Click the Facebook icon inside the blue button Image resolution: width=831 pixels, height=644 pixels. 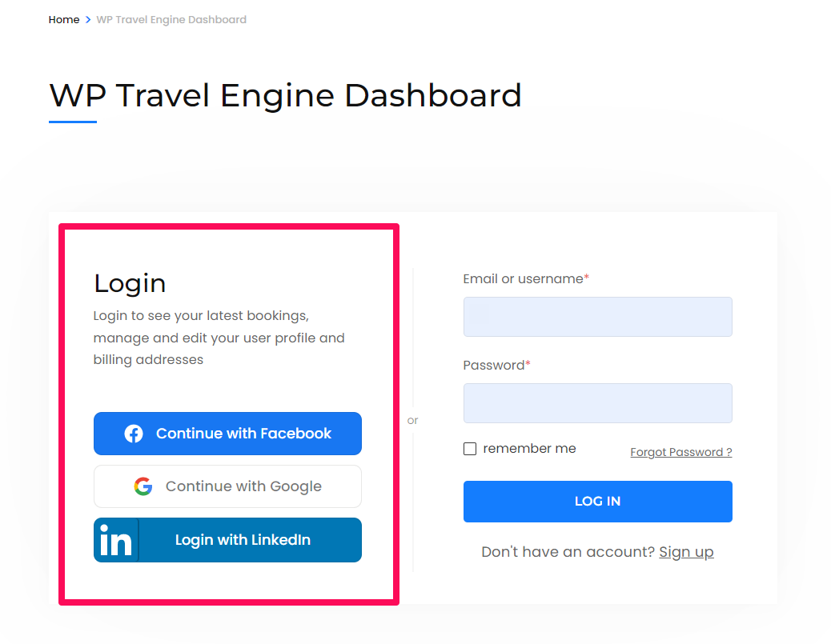tap(133, 434)
